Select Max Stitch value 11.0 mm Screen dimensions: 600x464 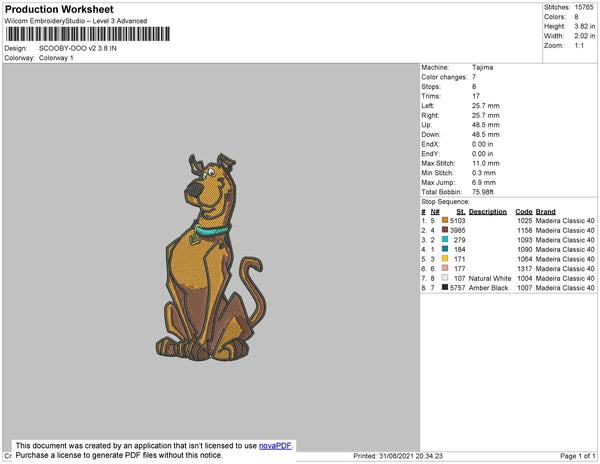[486, 163]
